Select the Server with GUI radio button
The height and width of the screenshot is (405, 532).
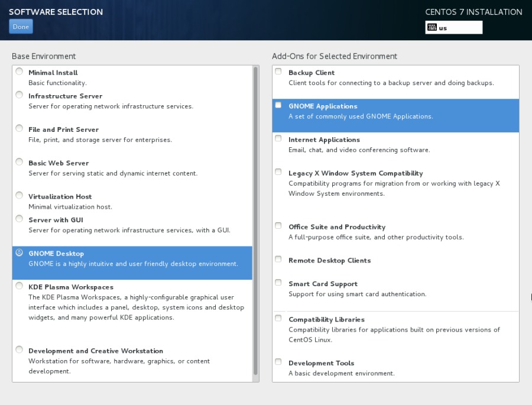[x=20, y=219]
